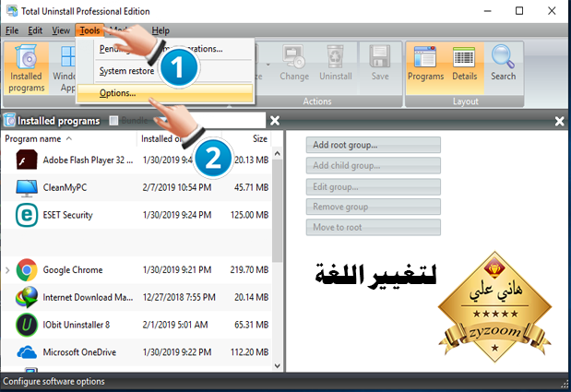Click the 125.00 MB size cell
This screenshot has height=392, width=571.
pos(249,215)
